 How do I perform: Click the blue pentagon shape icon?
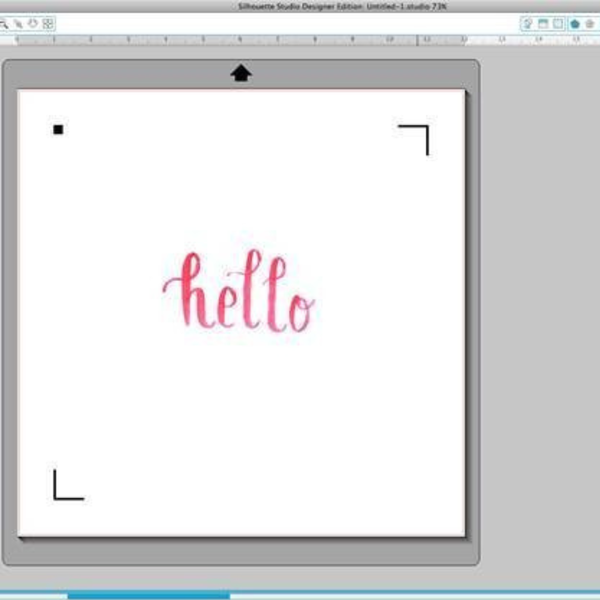[x=575, y=23]
